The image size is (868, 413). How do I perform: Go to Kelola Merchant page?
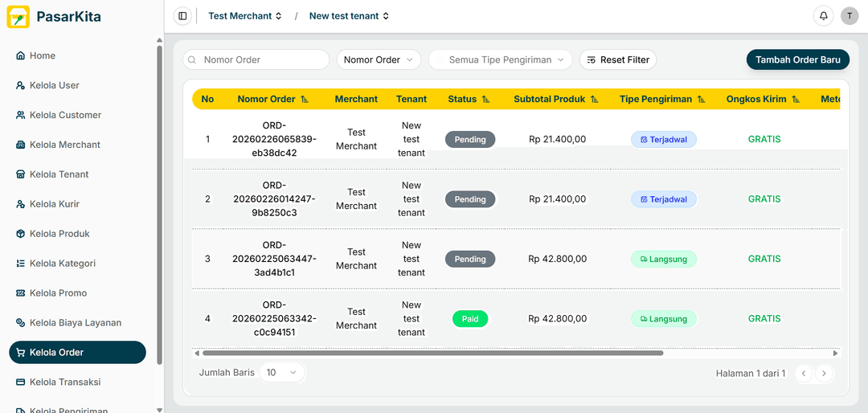[x=77, y=145]
